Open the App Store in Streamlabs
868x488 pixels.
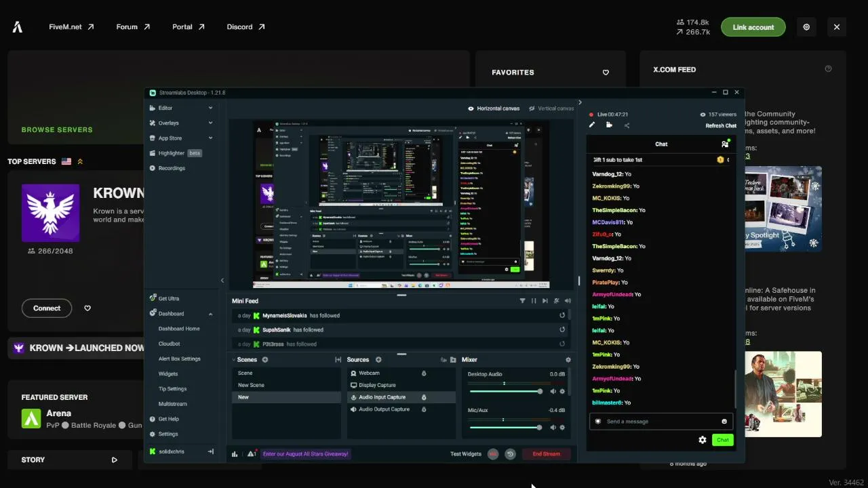tap(170, 138)
